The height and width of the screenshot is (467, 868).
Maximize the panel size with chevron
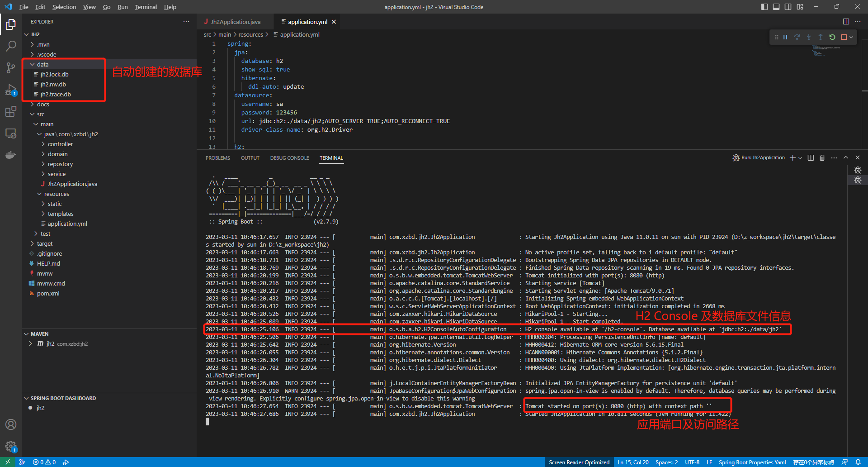point(846,157)
